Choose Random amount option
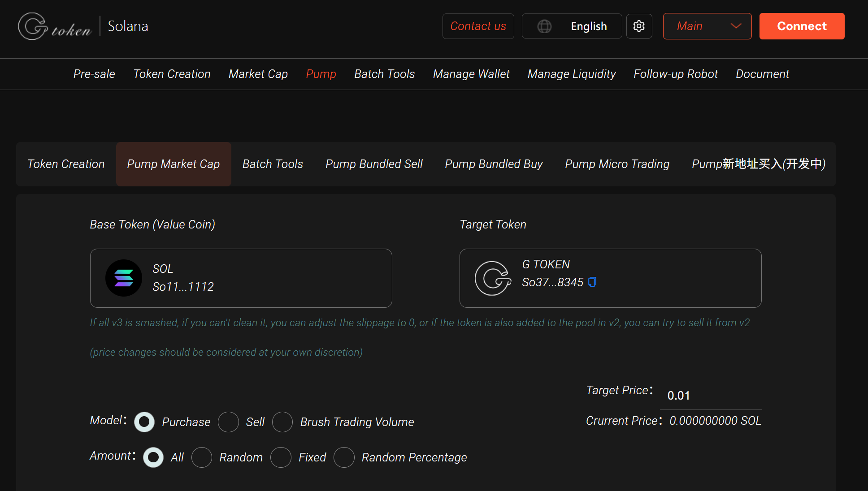868x491 pixels. [202, 457]
